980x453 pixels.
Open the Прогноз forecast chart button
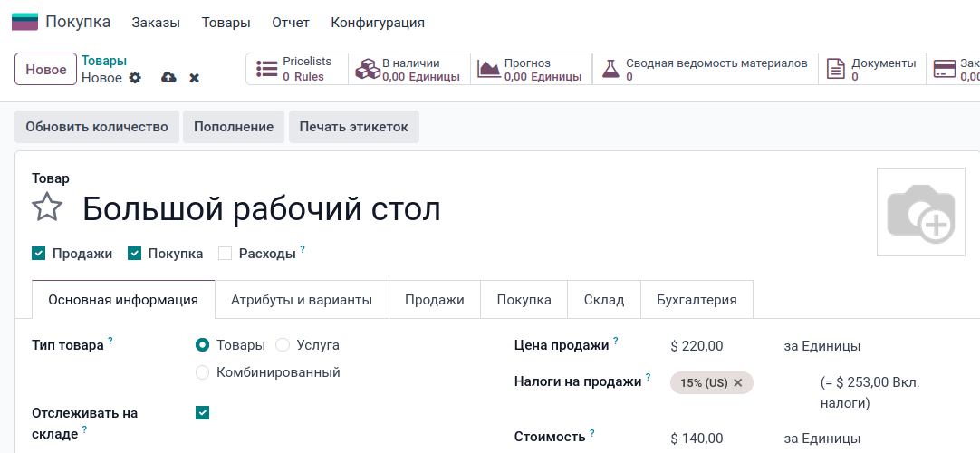click(x=531, y=69)
